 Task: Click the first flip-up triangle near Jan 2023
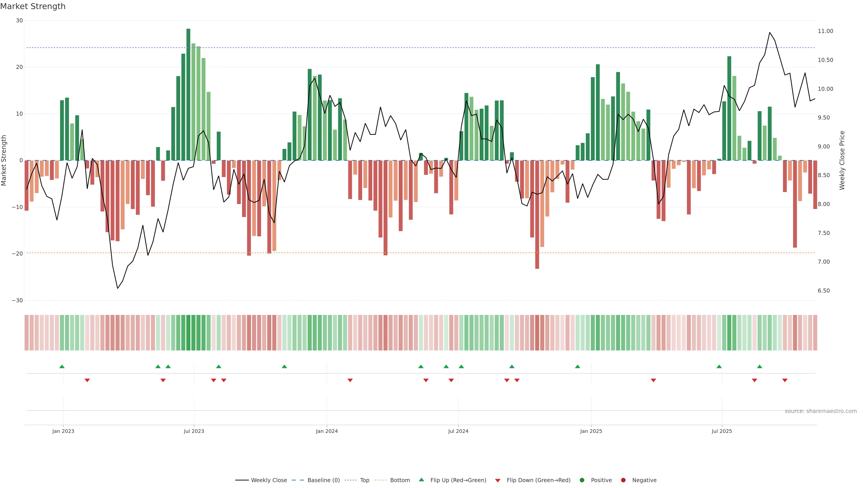(62, 366)
